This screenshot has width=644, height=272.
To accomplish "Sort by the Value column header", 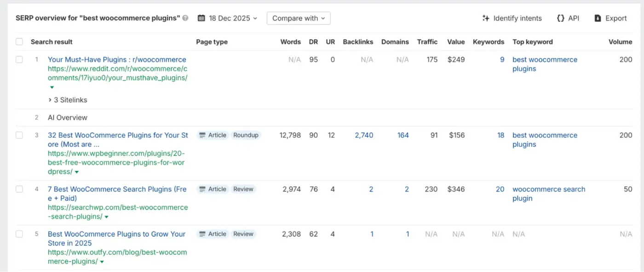I will 456,42.
